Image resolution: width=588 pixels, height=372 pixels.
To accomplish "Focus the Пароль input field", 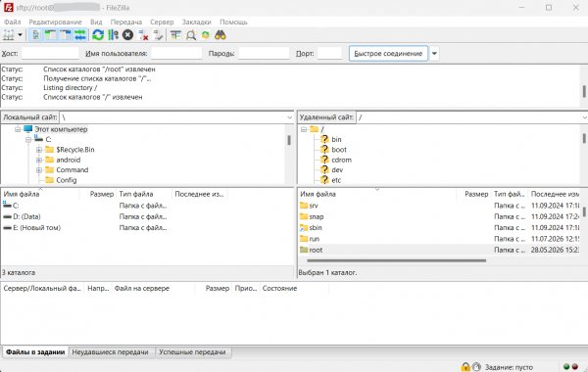I will pyautogui.click(x=264, y=53).
